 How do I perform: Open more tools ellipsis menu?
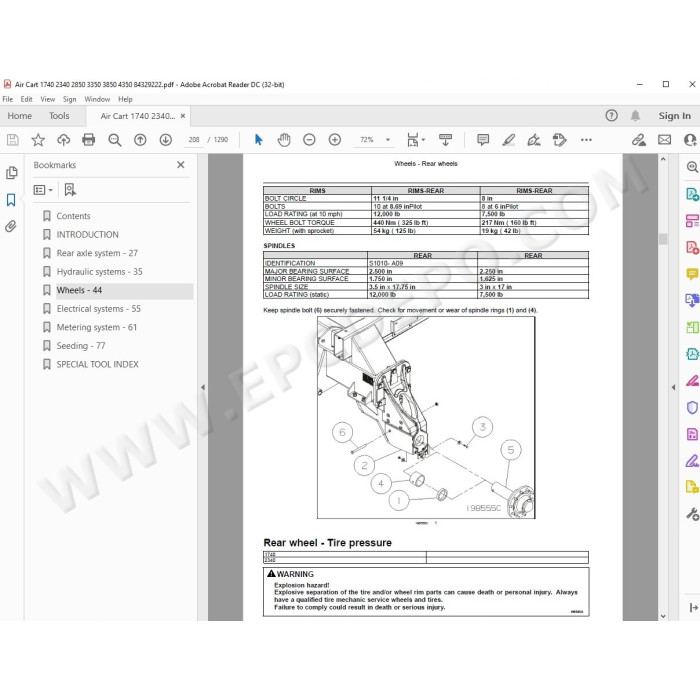coord(586,140)
